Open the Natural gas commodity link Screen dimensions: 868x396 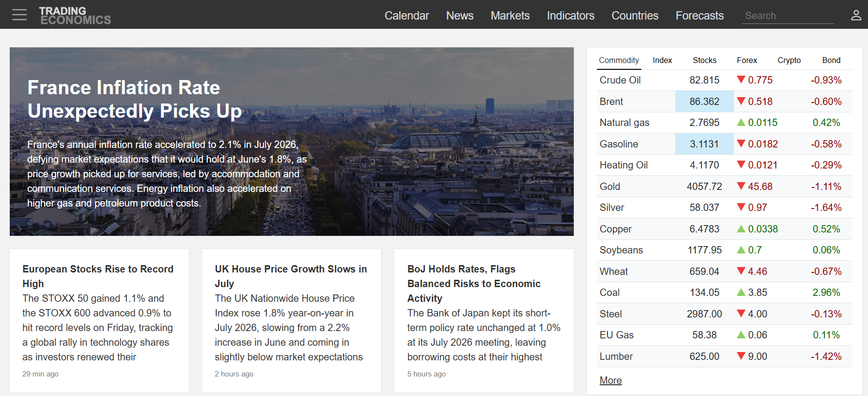tap(625, 123)
